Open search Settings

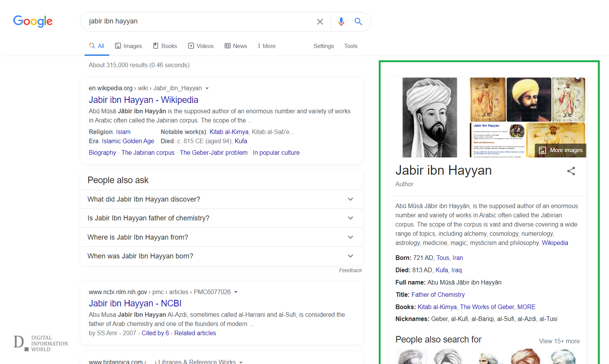click(x=324, y=46)
